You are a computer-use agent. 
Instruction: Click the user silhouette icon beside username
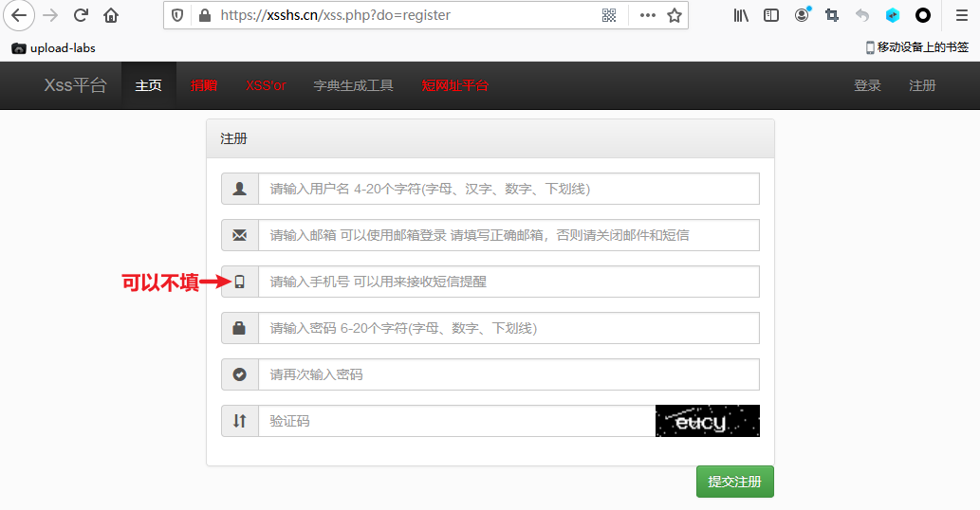239,189
